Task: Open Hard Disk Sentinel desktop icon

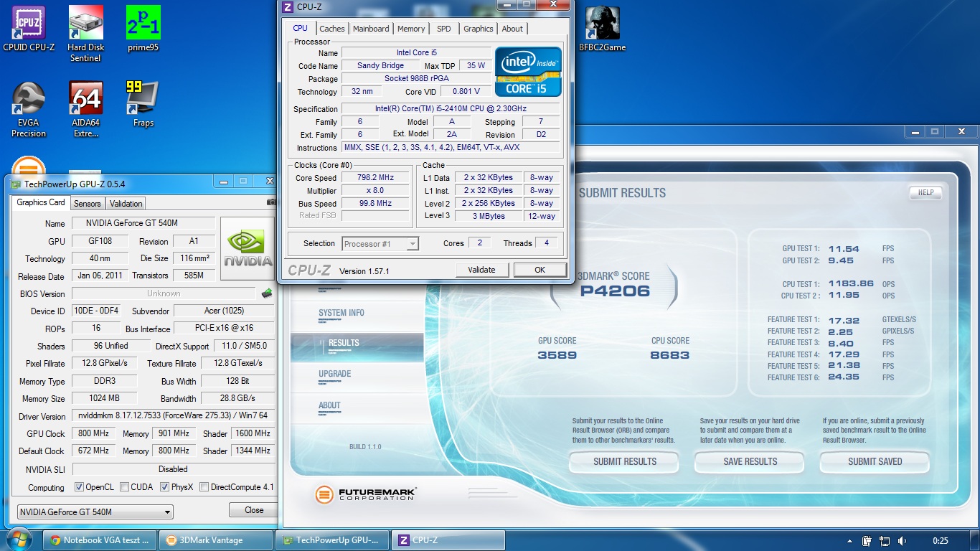Action: coord(85,34)
